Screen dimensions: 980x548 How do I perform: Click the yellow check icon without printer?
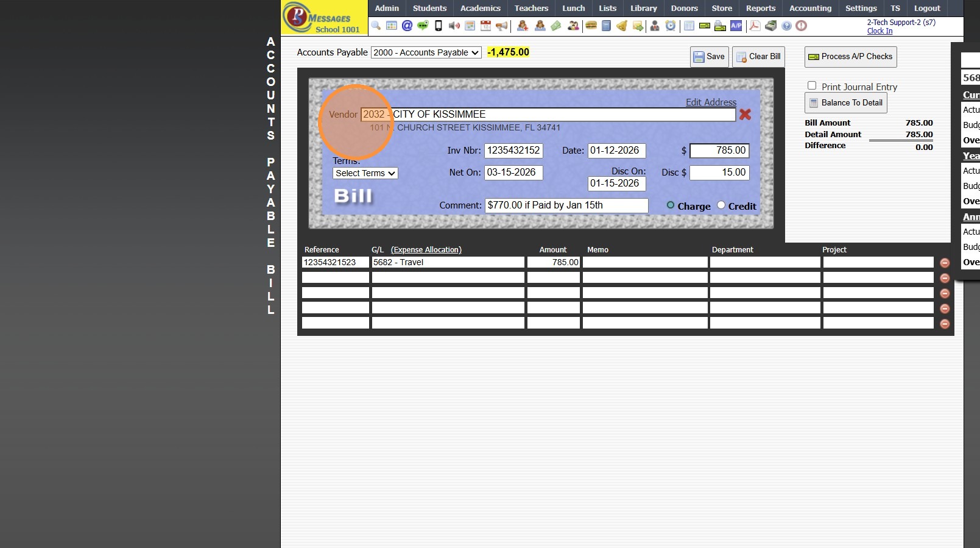[x=705, y=26]
